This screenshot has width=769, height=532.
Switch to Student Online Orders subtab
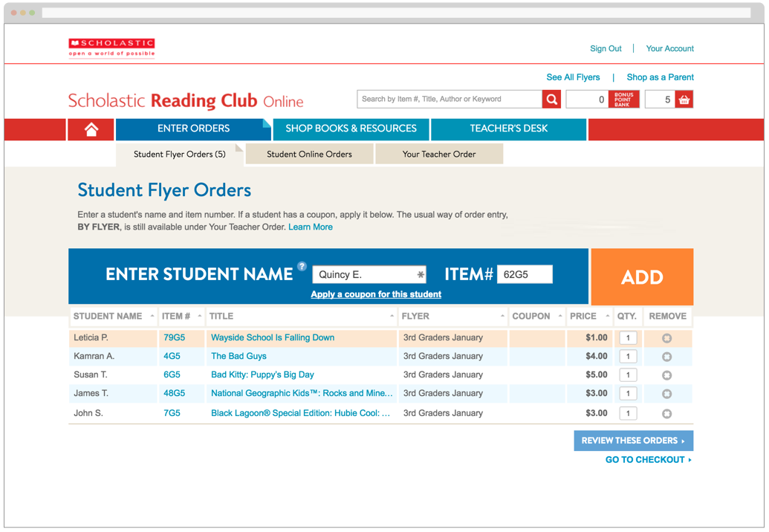tap(310, 155)
